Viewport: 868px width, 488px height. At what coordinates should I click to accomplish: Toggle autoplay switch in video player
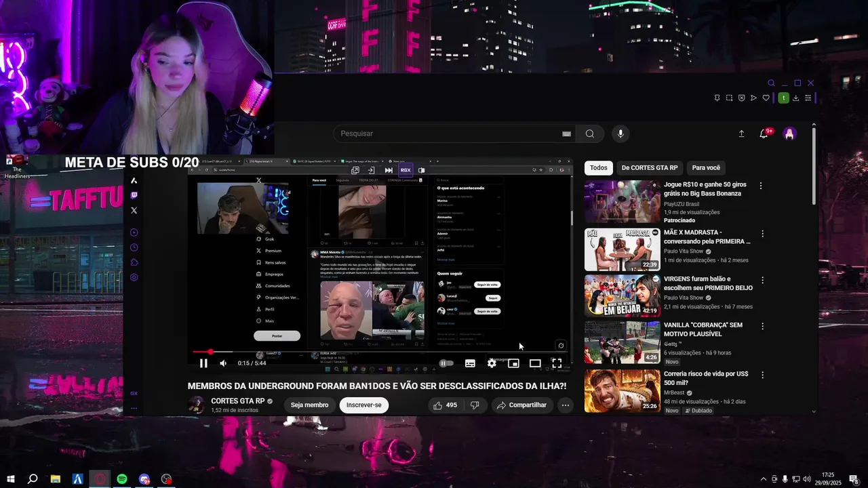(446, 363)
